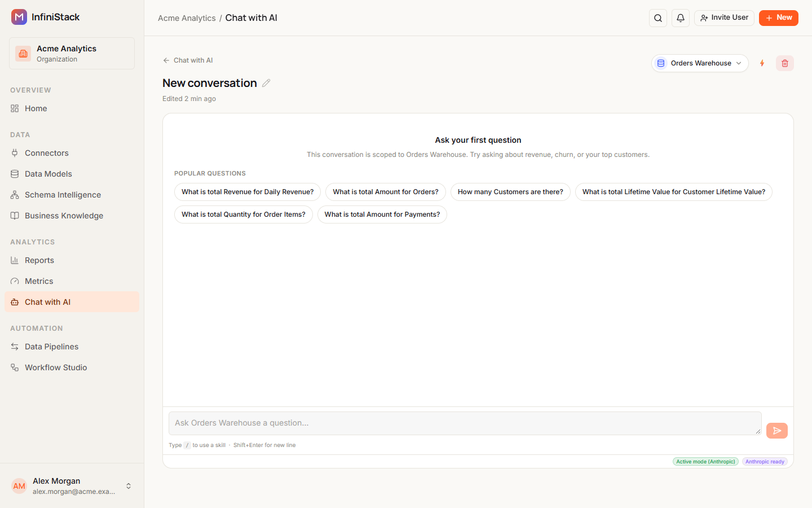Open the Alex Morgan account switcher chevron

[x=129, y=486]
